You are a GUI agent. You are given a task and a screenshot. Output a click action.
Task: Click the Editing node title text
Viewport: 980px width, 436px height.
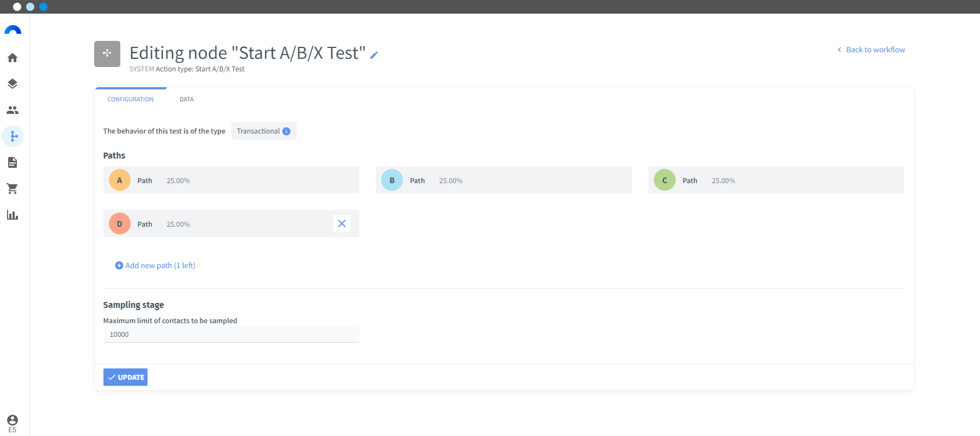[248, 53]
